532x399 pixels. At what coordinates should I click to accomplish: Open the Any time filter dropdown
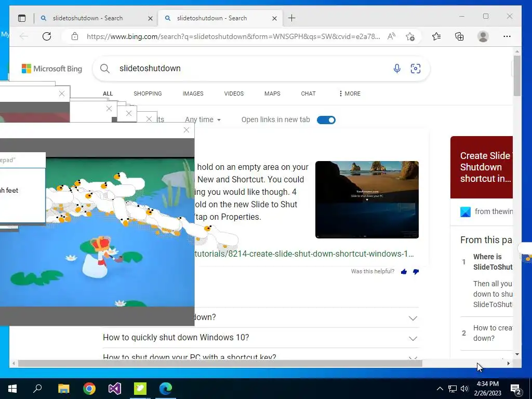click(203, 120)
